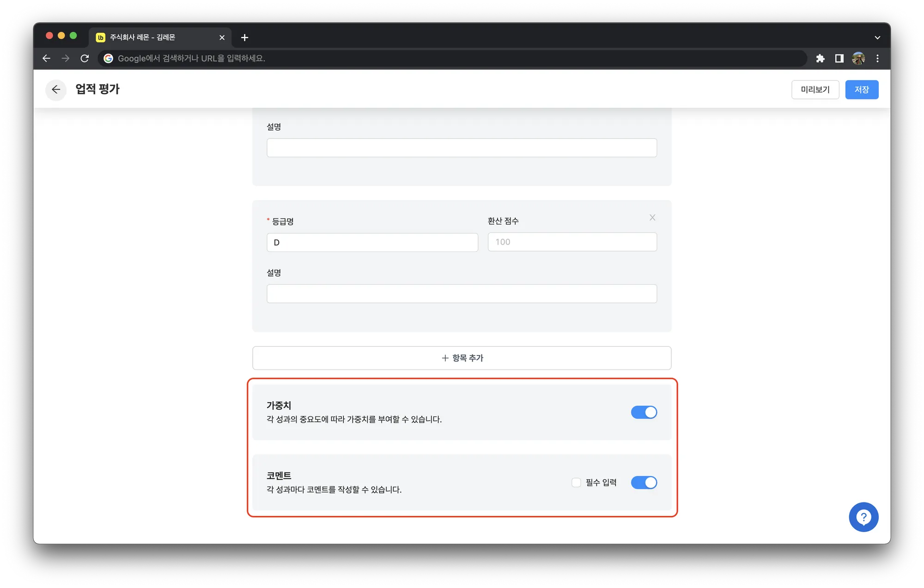The height and width of the screenshot is (588, 924).
Task: Reload the page with the refresh icon
Action: point(85,58)
